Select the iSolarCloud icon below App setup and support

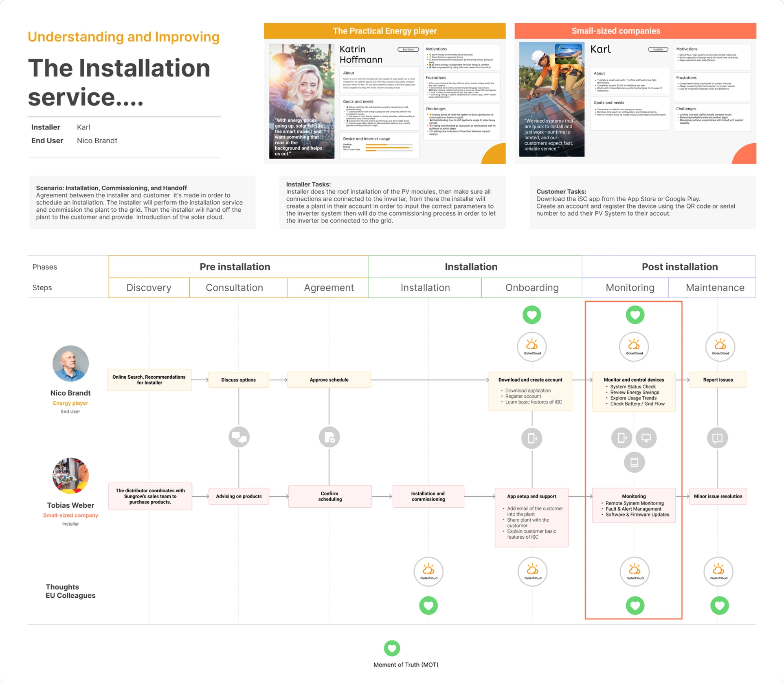(x=532, y=572)
